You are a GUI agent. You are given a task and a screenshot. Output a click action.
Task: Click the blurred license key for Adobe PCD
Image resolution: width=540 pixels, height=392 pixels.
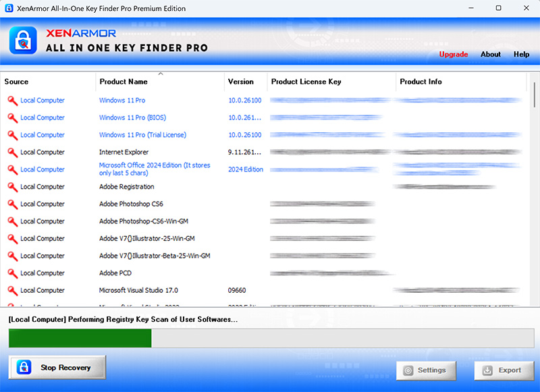[331, 273]
